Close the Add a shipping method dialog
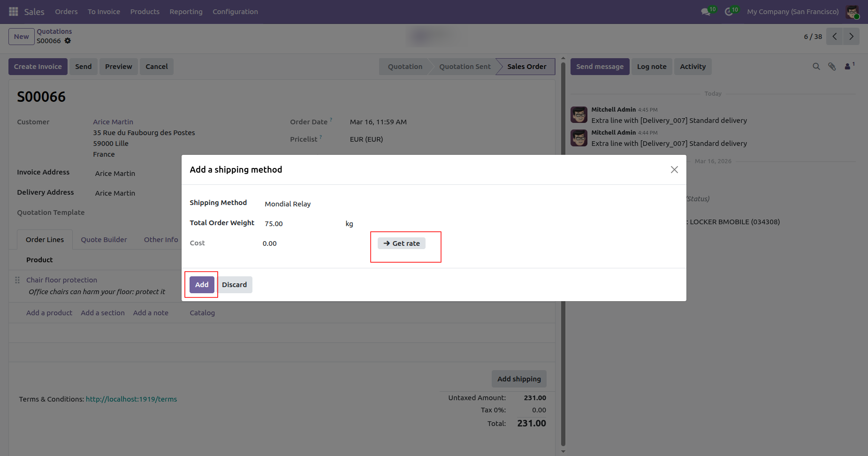Viewport: 868px width, 456px height. (674, 170)
